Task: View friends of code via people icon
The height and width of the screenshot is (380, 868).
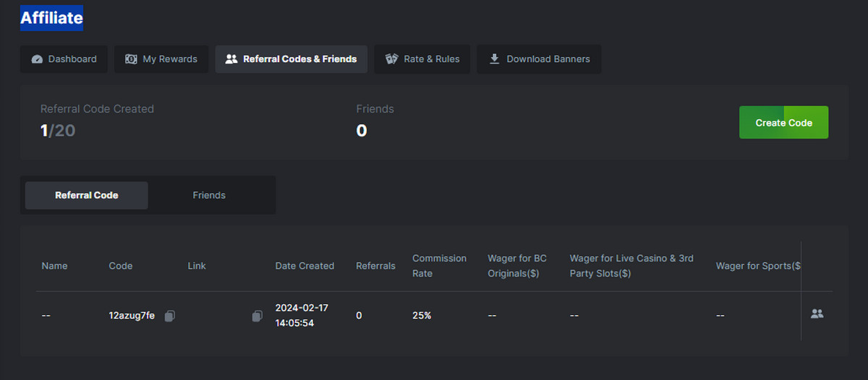Action: pos(817,314)
